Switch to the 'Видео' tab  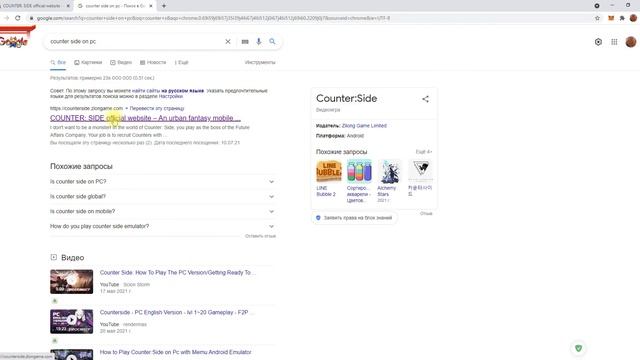121,62
